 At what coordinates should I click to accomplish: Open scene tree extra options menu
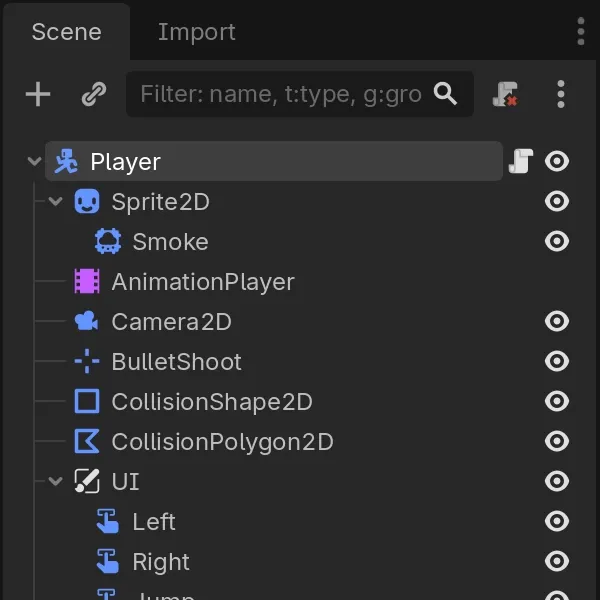[x=561, y=94]
